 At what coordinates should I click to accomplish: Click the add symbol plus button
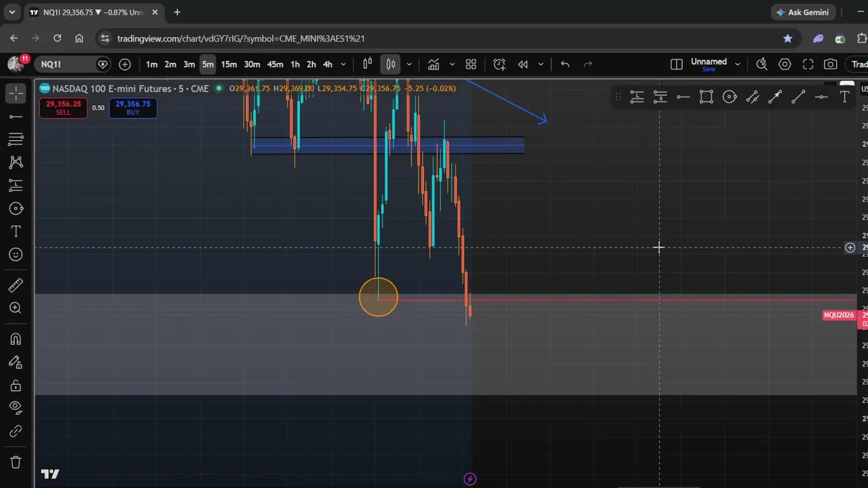pyautogui.click(x=125, y=64)
